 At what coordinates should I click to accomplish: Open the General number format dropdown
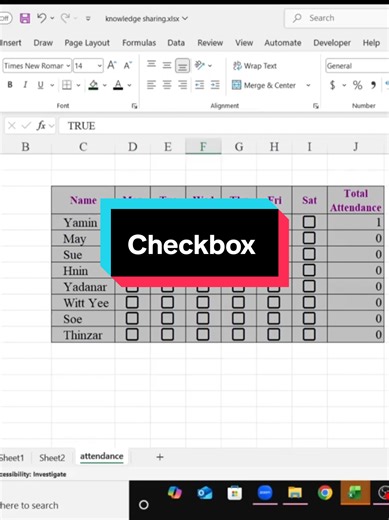357,66
